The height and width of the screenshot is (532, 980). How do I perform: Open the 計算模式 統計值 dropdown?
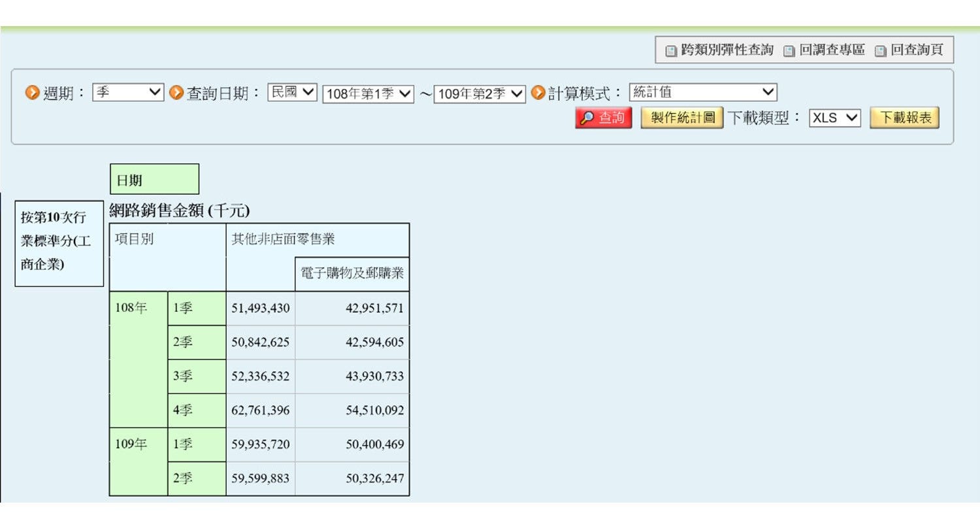tap(703, 92)
